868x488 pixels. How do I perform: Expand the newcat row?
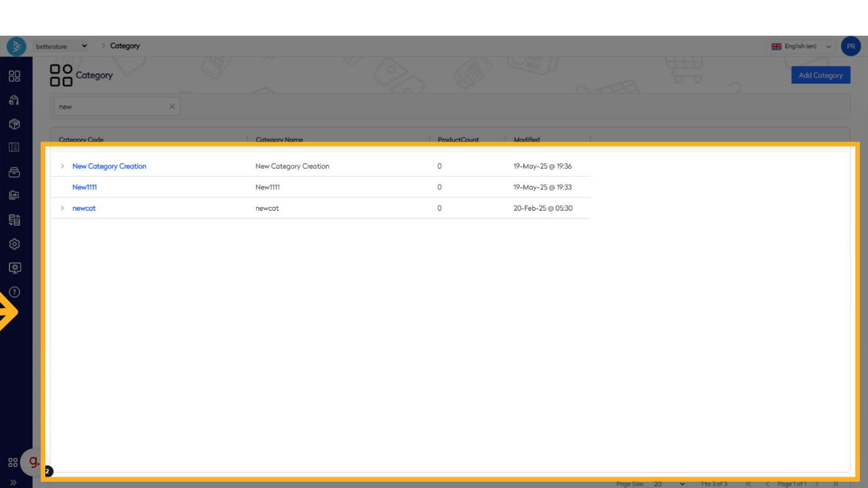pos(62,208)
